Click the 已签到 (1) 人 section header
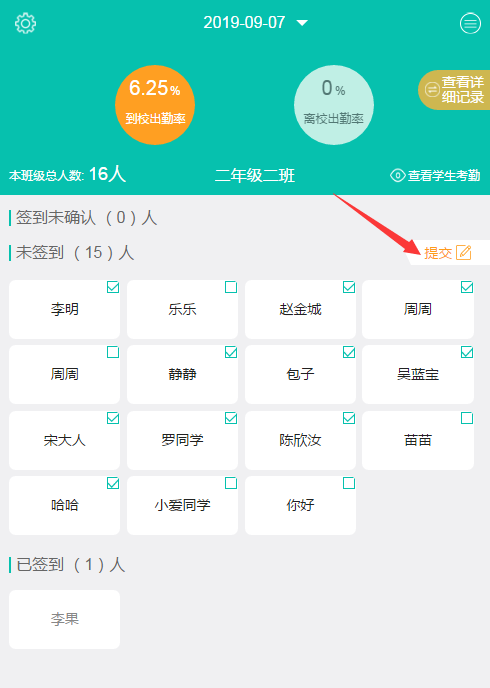490x688 pixels. 70,564
